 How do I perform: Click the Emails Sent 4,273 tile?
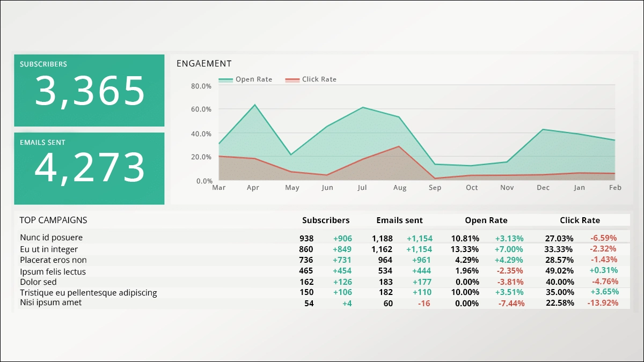89,168
